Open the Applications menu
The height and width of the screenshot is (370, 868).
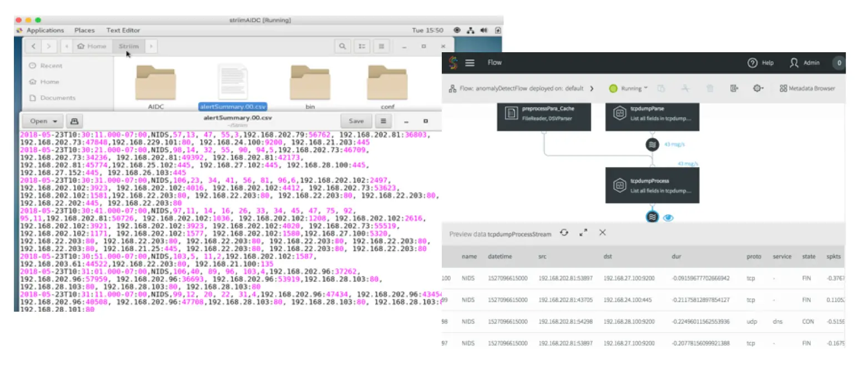[45, 31]
